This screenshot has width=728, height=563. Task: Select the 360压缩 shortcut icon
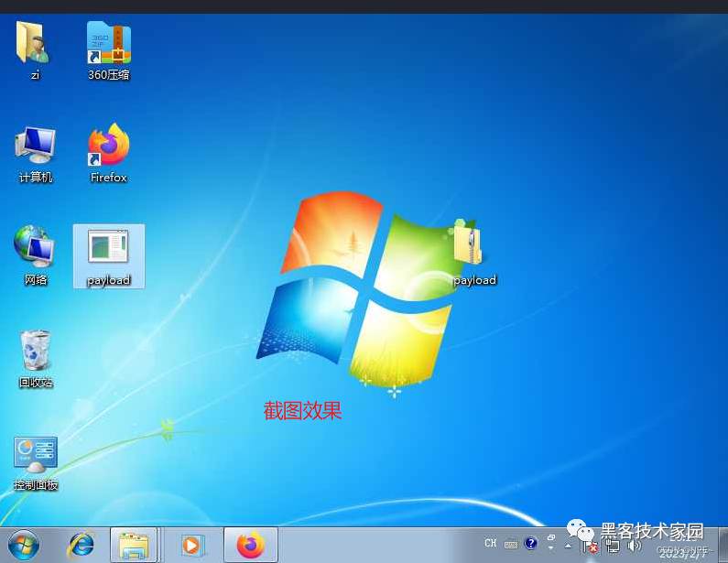(109, 50)
